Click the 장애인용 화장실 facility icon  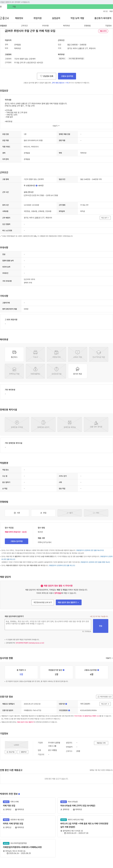pyautogui.click(x=70, y=425)
